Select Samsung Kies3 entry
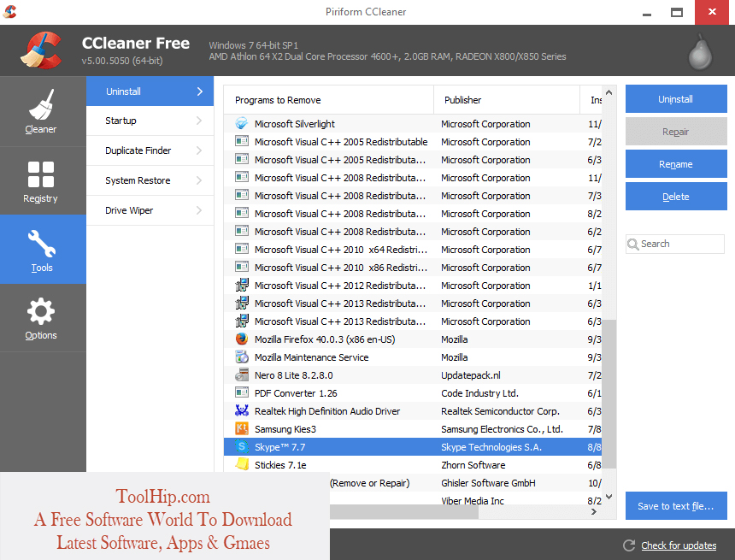This screenshot has height=560, width=735. pyautogui.click(x=413, y=428)
